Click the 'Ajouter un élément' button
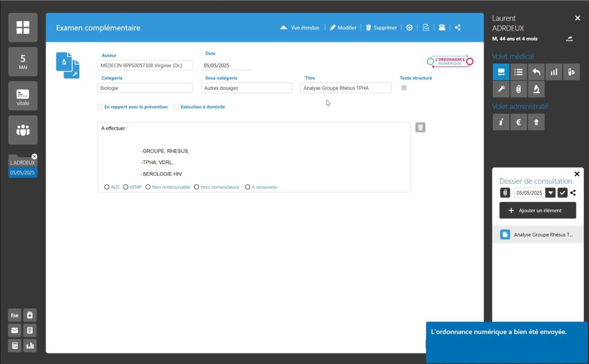The height and width of the screenshot is (364, 589). pyautogui.click(x=537, y=210)
